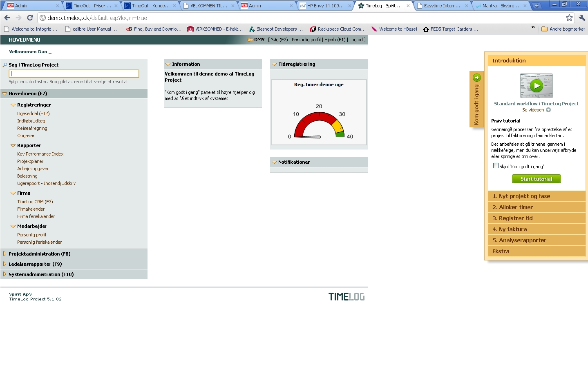Click Log ud link
This screenshot has height=367, width=588.
(x=356, y=40)
